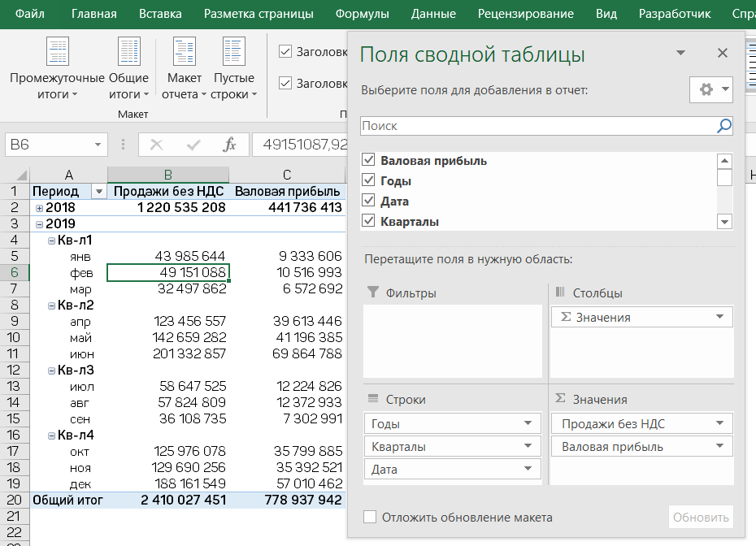Viewport: 756px width, 546px height.
Task: Toggle the first Заголовки checkbox in ribbon
Action: click(x=285, y=51)
